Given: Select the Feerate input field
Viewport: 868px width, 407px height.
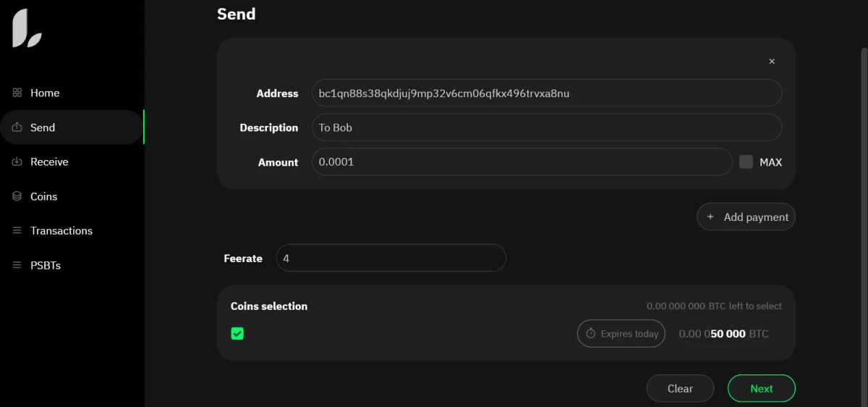Looking at the screenshot, I should [x=391, y=259].
